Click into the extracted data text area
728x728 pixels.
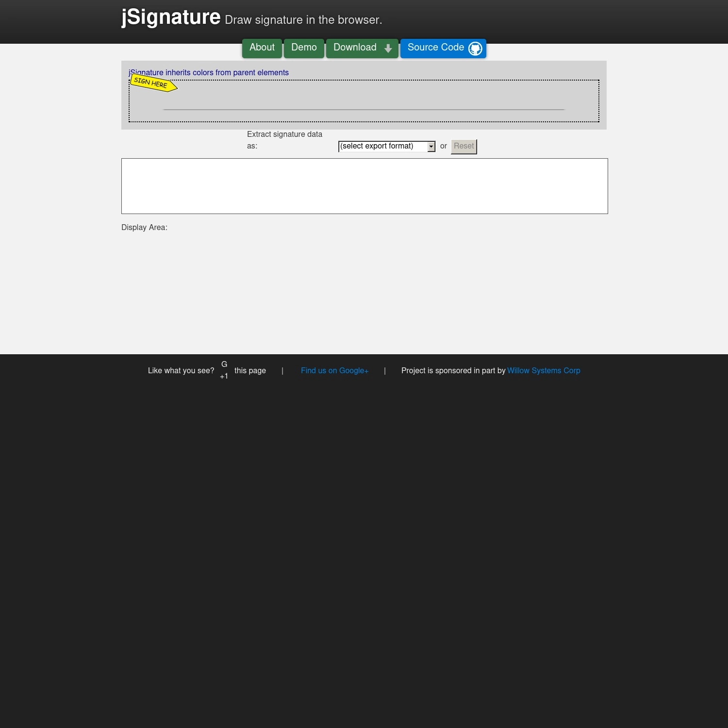[364, 186]
